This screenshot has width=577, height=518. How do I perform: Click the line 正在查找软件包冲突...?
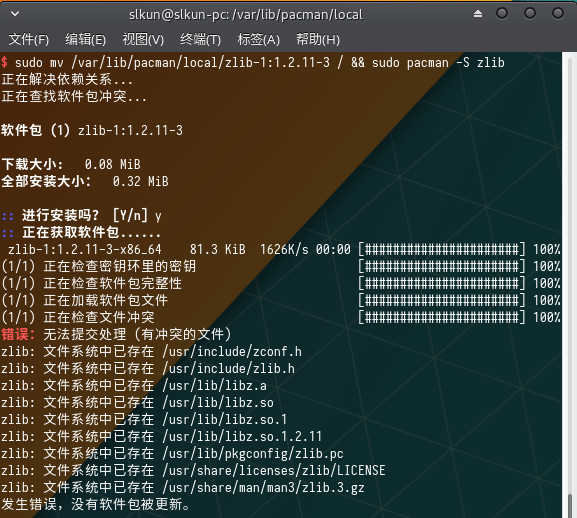(74, 97)
